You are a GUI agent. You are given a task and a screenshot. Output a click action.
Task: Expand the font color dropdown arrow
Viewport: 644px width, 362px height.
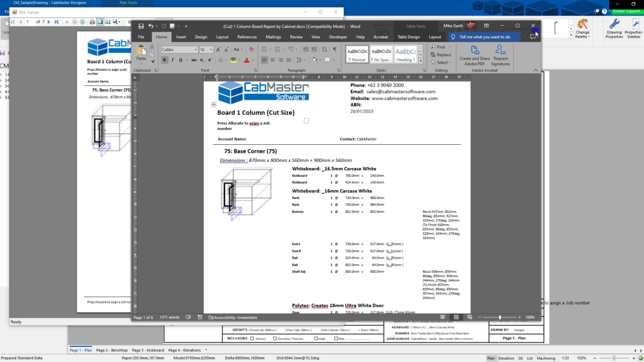253,60
